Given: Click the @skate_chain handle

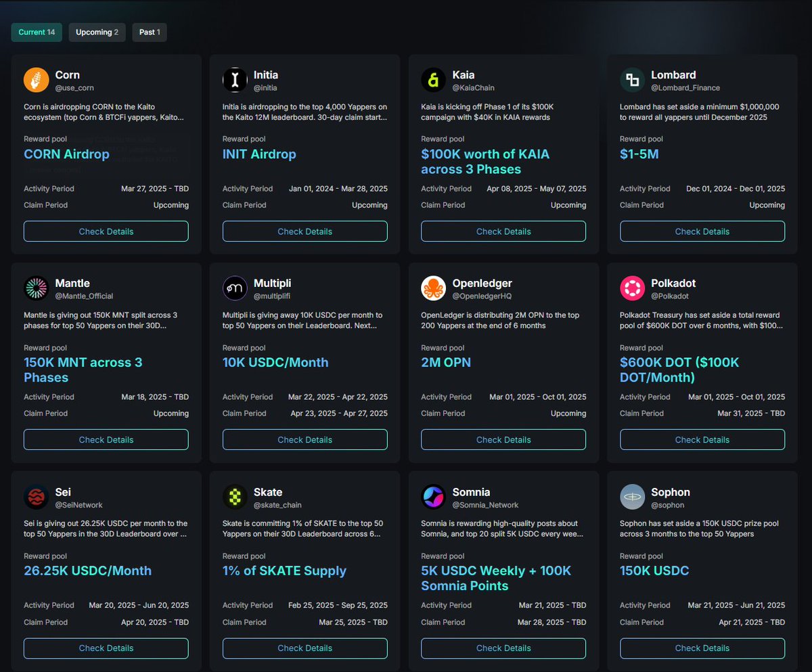Looking at the screenshot, I should point(277,505).
